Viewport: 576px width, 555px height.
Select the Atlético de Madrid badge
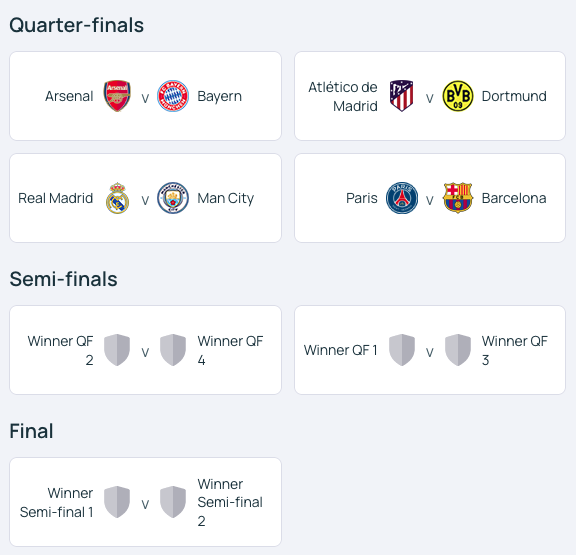pyautogui.click(x=402, y=96)
